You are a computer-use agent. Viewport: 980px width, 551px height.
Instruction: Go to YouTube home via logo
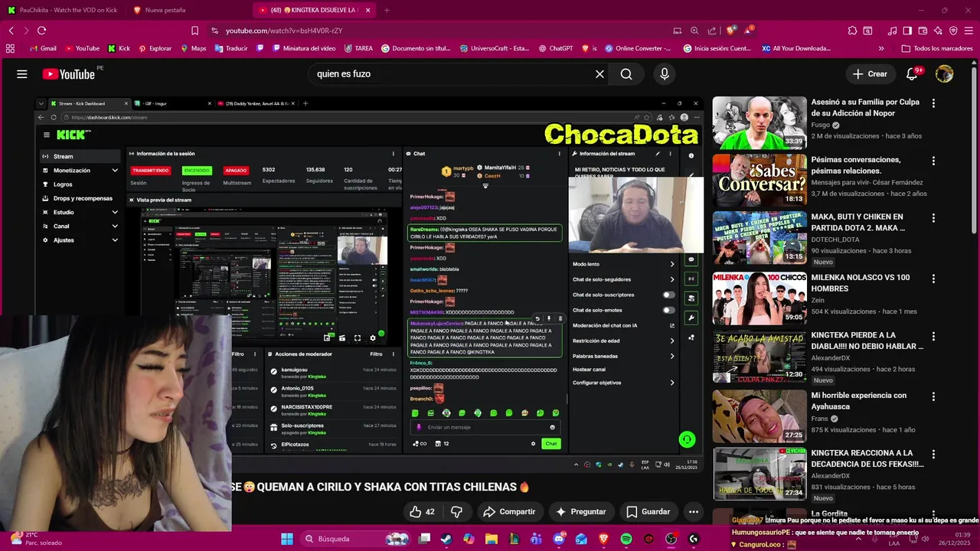pos(68,74)
